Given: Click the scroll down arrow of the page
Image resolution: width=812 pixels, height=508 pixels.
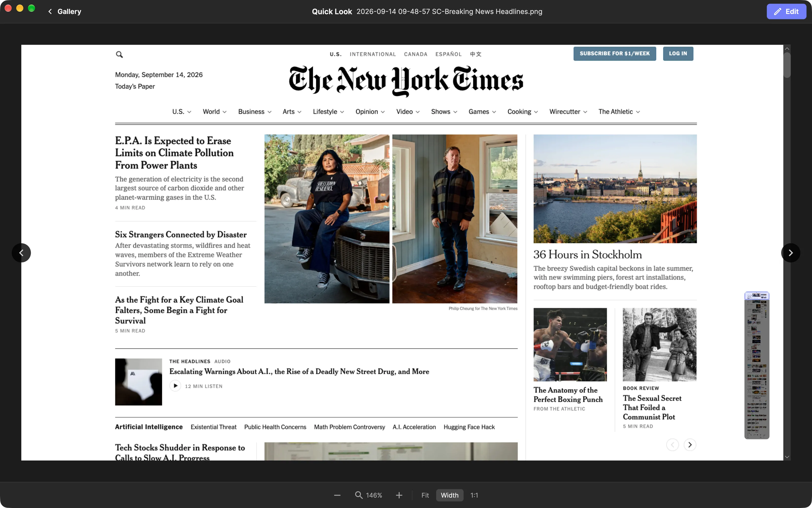Looking at the screenshot, I should (x=787, y=457).
